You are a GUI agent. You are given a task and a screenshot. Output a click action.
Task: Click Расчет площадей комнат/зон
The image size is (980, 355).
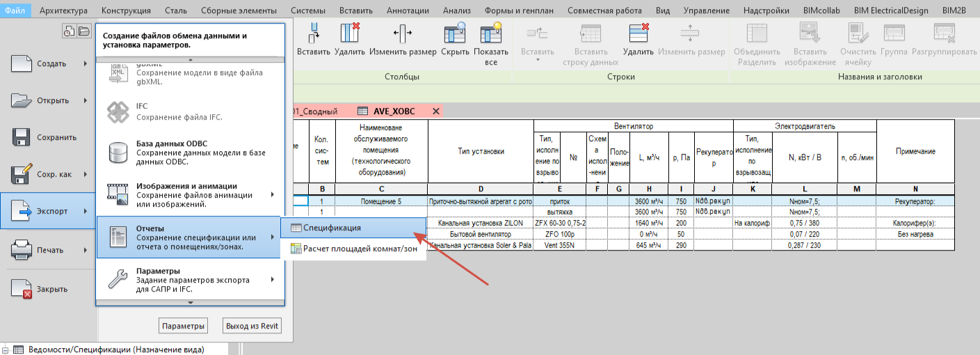352,248
